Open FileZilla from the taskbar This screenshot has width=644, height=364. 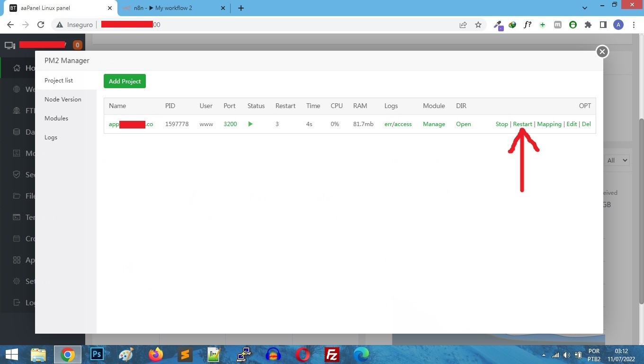(x=332, y=354)
